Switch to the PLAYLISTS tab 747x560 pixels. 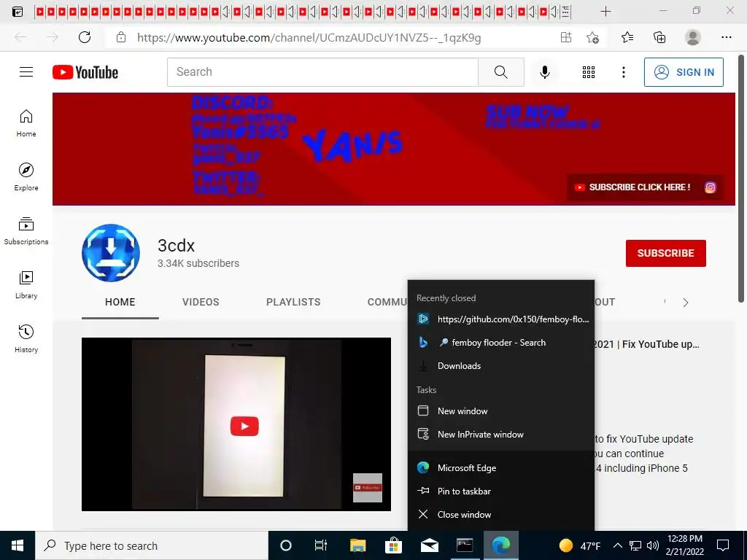click(x=293, y=302)
